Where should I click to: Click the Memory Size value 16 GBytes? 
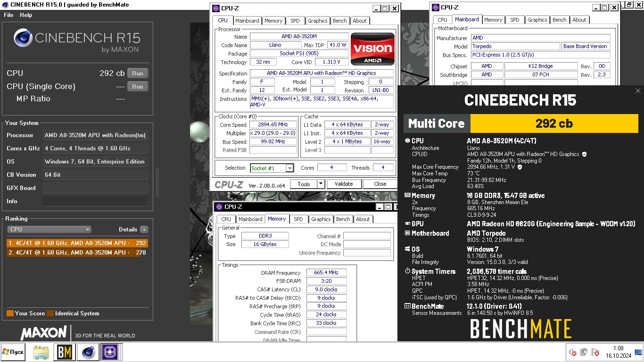click(x=265, y=244)
